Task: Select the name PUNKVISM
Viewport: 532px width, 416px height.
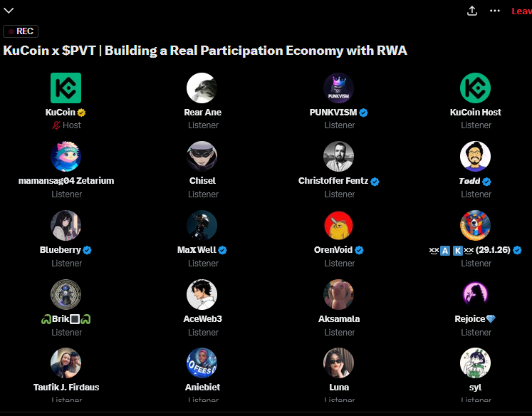Action: pos(333,113)
